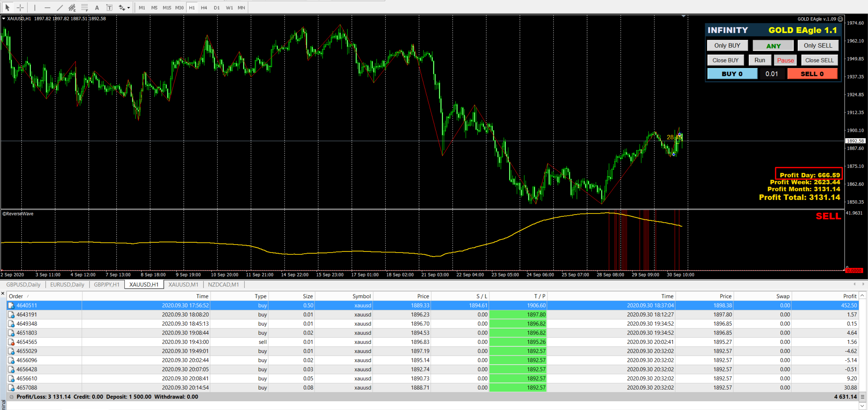The height and width of the screenshot is (410, 868).
Task: Expand the XAUUSD,H1 chart title menu
Action: [4, 19]
